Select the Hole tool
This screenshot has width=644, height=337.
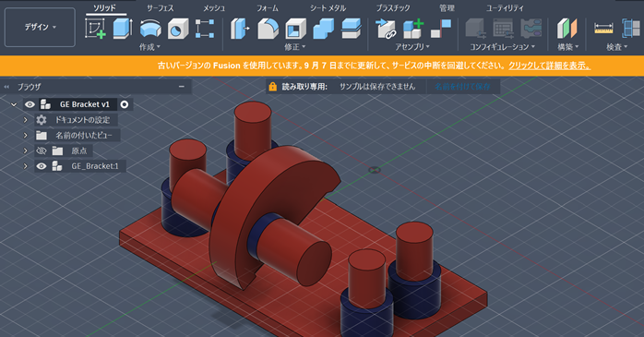click(178, 29)
